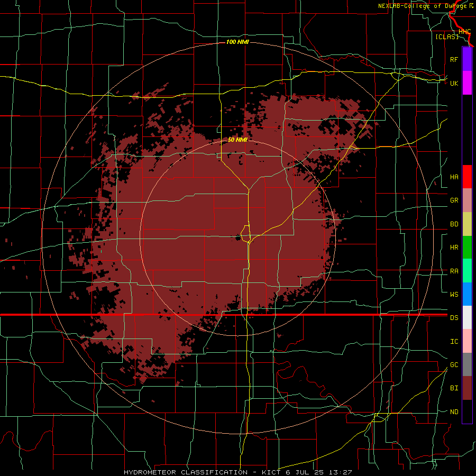The height and width of the screenshot is (476, 476).
Task: Click the ND black legend swatch
Action: click(x=467, y=411)
